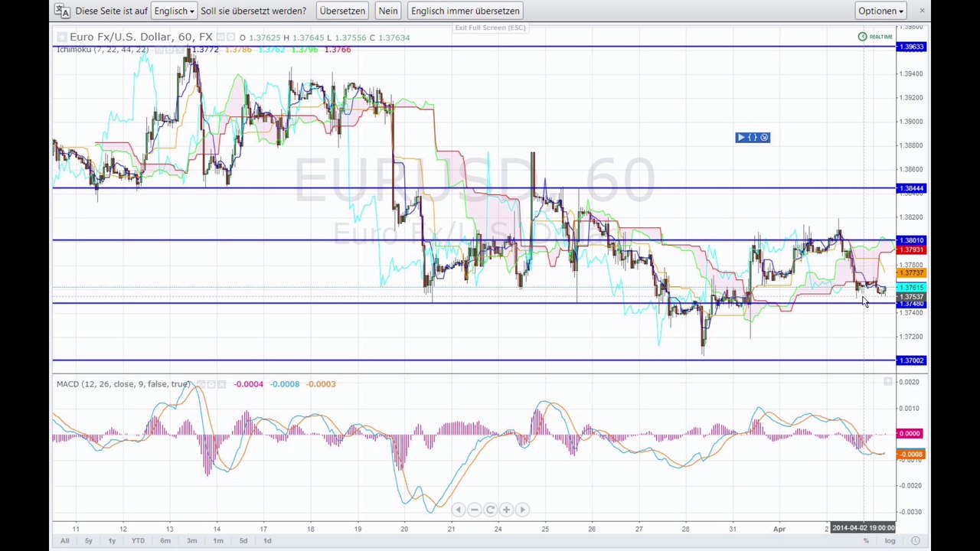Click the REALTIME clock indicator
This screenshot has height=551, width=980.
[x=875, y=37]
